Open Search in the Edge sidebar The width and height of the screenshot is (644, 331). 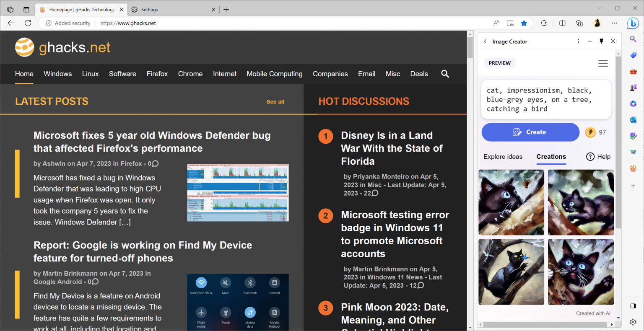click(633, 39)
